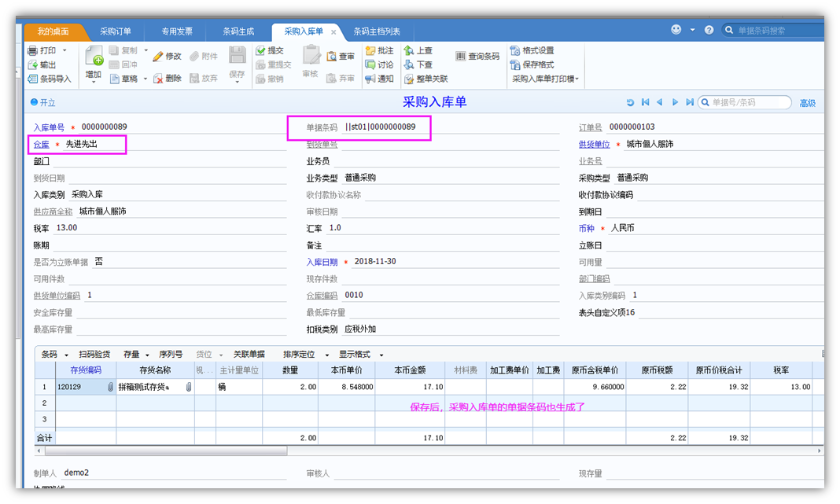
Task: Click the 高级 advanced search link
Action: point(807,103)
